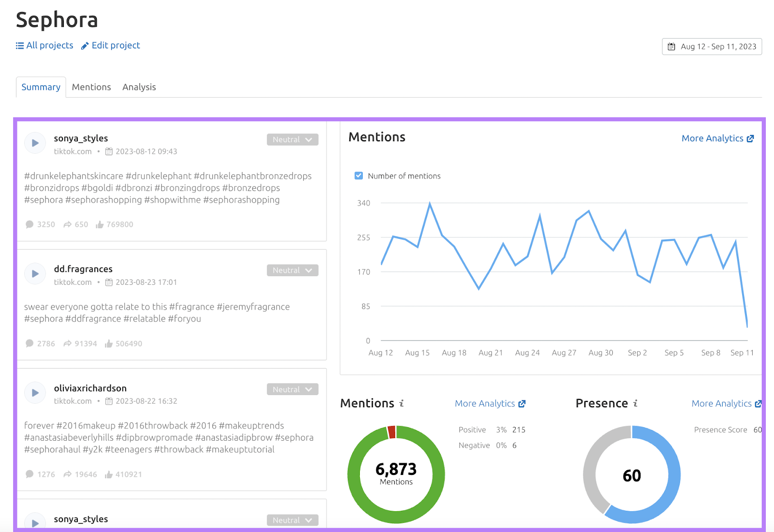Uncheck the Number of mentions checkbox
Screen dimensions: 774x532
(358, 176)
